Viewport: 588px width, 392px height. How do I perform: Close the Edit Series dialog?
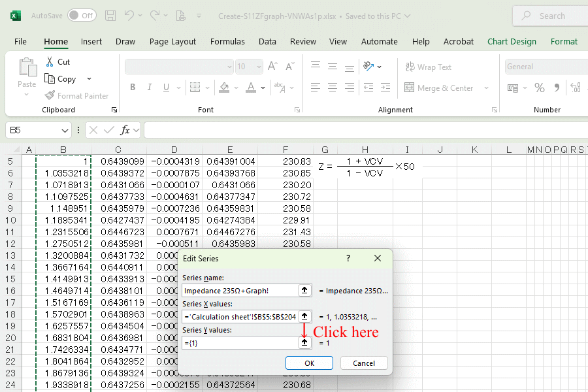pos(378,258)
